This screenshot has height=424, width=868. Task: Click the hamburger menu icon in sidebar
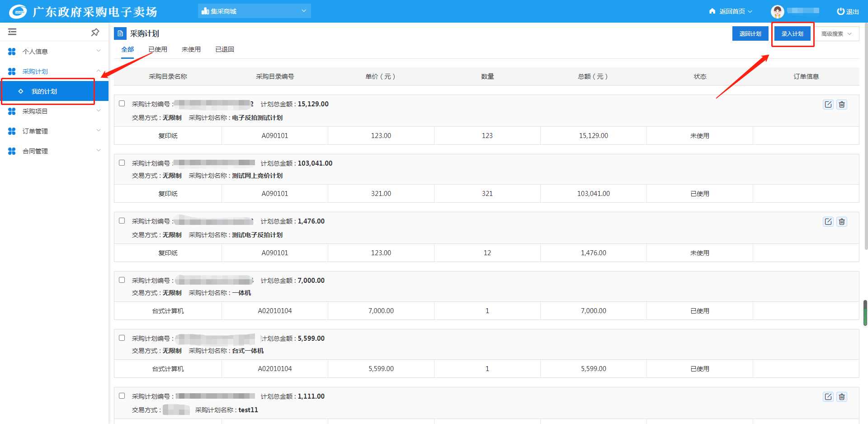point(12,32)
